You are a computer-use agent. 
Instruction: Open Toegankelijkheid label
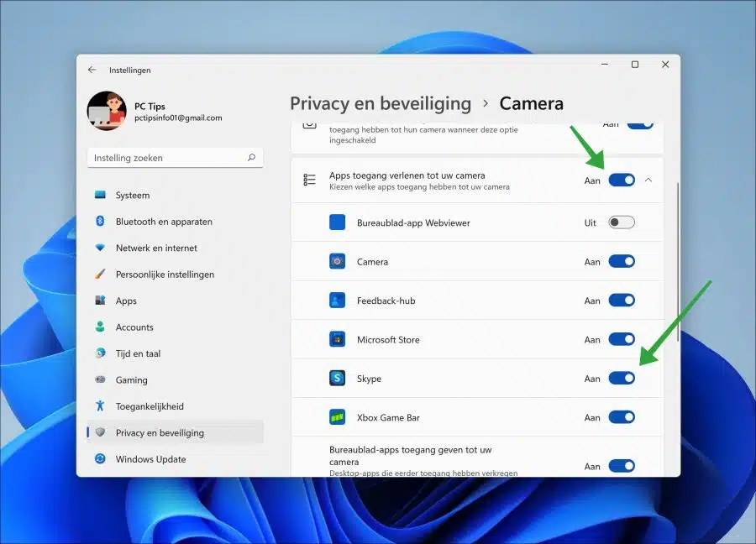pyautogui.click(x=150, y=406)
